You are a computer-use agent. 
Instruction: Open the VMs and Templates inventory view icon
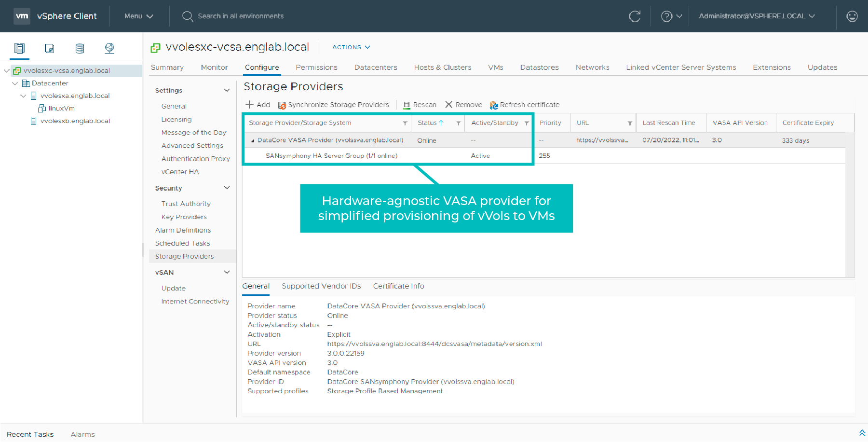click(49, 48)
